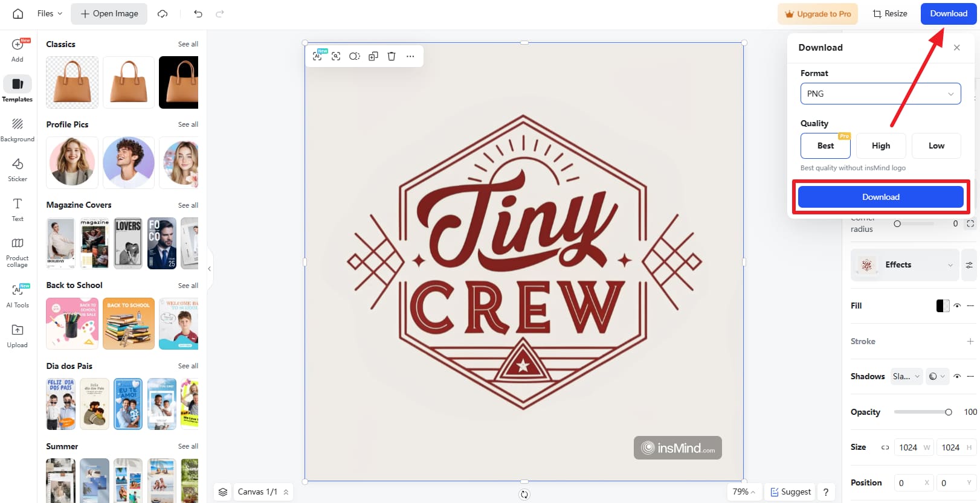980x503 pixels.
Task: Open the Sticker panel
Action: [18, 170]
